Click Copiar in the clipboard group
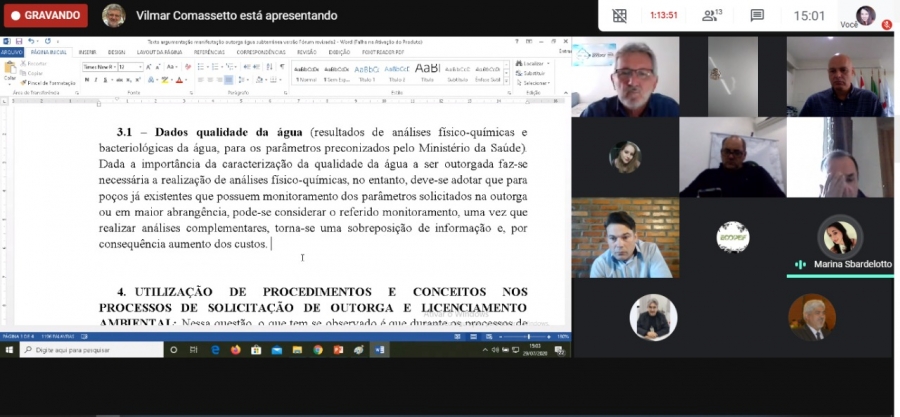 [x=32, y=73]
